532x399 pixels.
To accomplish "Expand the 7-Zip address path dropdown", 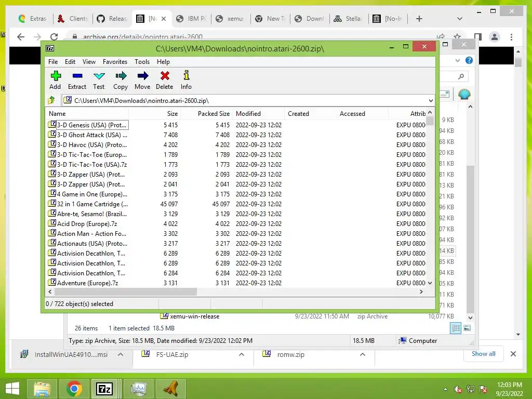I will point(431,101).
